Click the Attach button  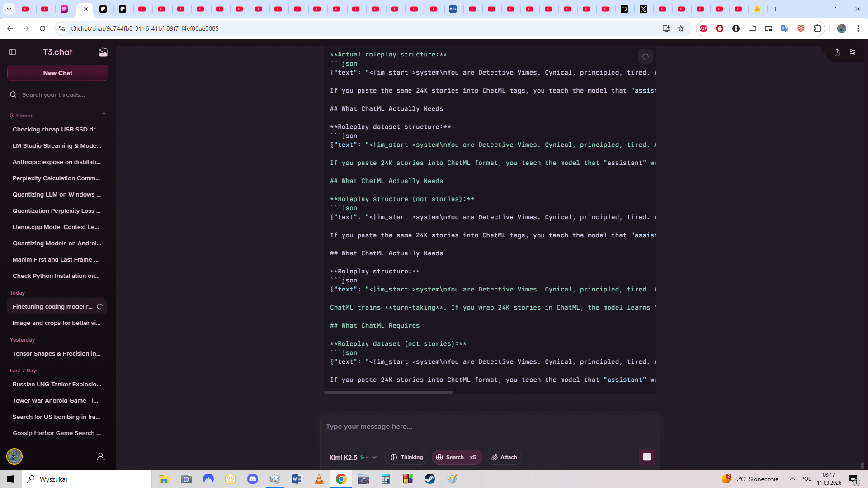click(504, 457)
